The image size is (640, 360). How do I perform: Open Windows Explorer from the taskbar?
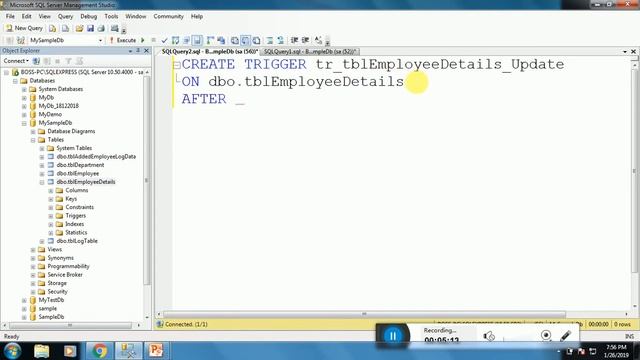[x=42, y=351]
